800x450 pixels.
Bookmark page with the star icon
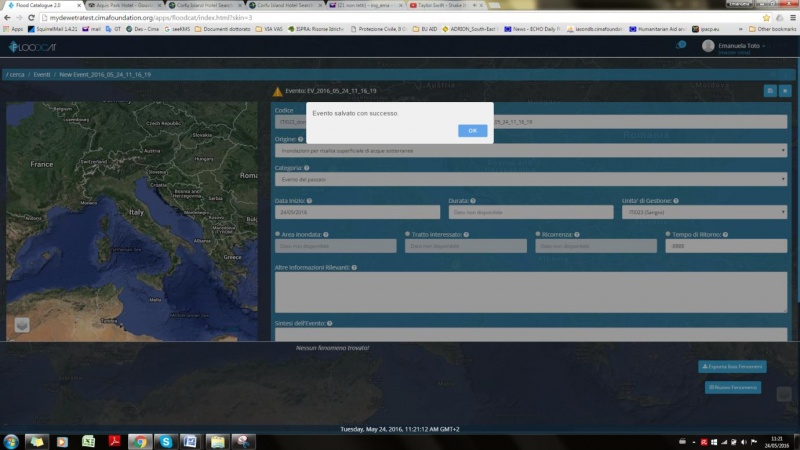coord(766,17)
